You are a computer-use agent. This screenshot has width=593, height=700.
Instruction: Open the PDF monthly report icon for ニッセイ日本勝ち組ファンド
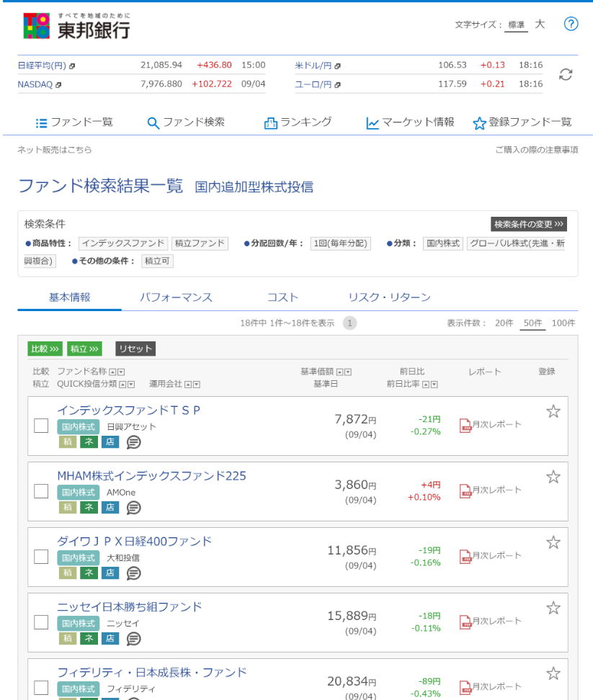465,622
